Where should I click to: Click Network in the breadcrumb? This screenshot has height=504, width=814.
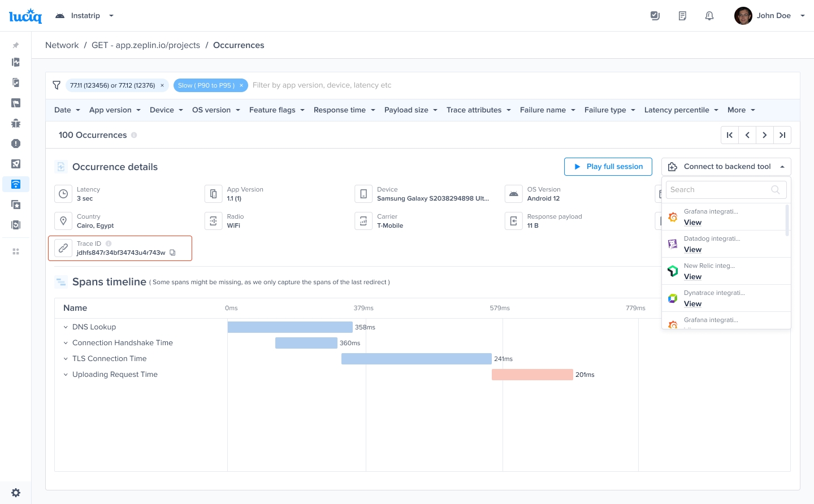pos(62,45)
